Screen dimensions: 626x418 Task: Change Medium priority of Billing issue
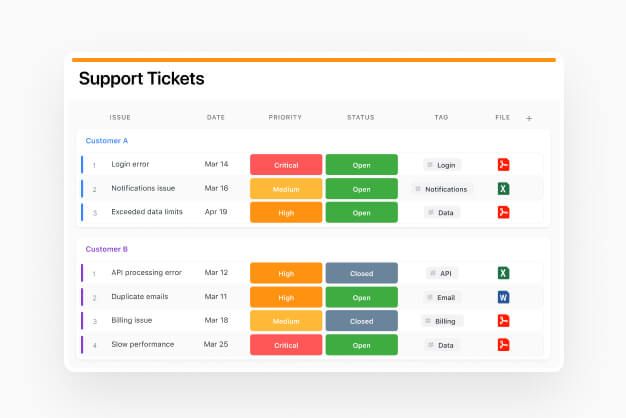click(286, 321)
